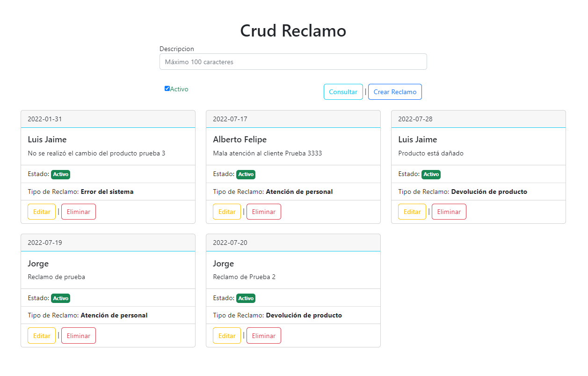Click the Descripcion input field
This screenshot has width=588, height=376.
[293, 61]
